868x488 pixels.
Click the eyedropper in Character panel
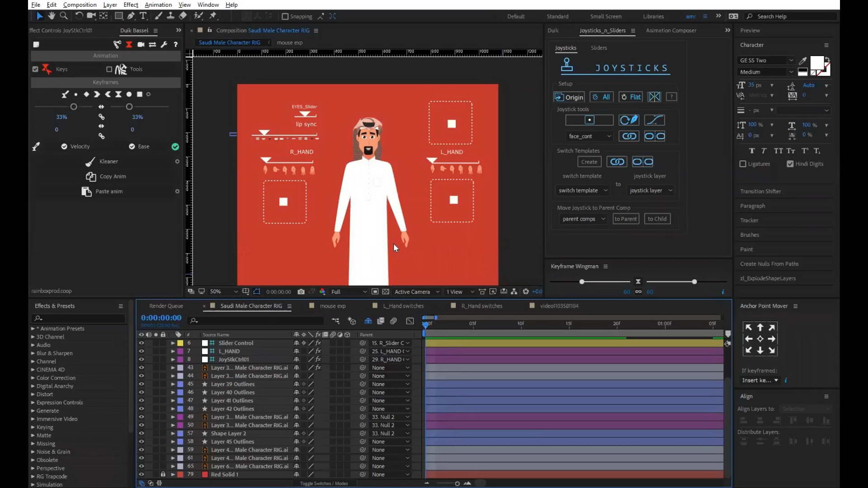(803, 60)
